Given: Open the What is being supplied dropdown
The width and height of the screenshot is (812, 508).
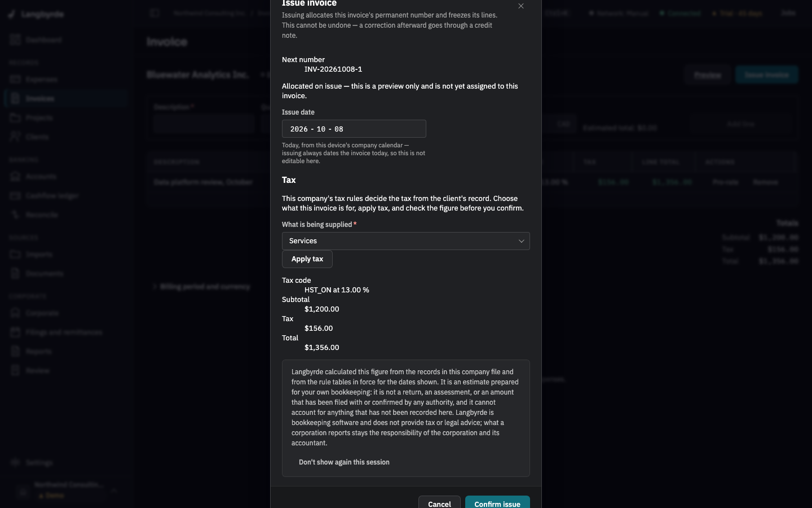Looking at the screenshot, I should pyautogui.click(x=406, y=241).
